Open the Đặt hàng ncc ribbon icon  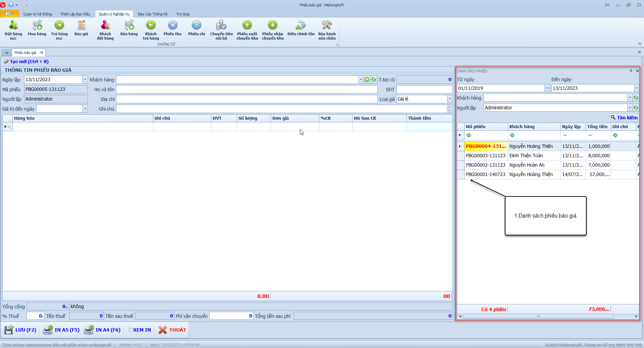point(13,25)
